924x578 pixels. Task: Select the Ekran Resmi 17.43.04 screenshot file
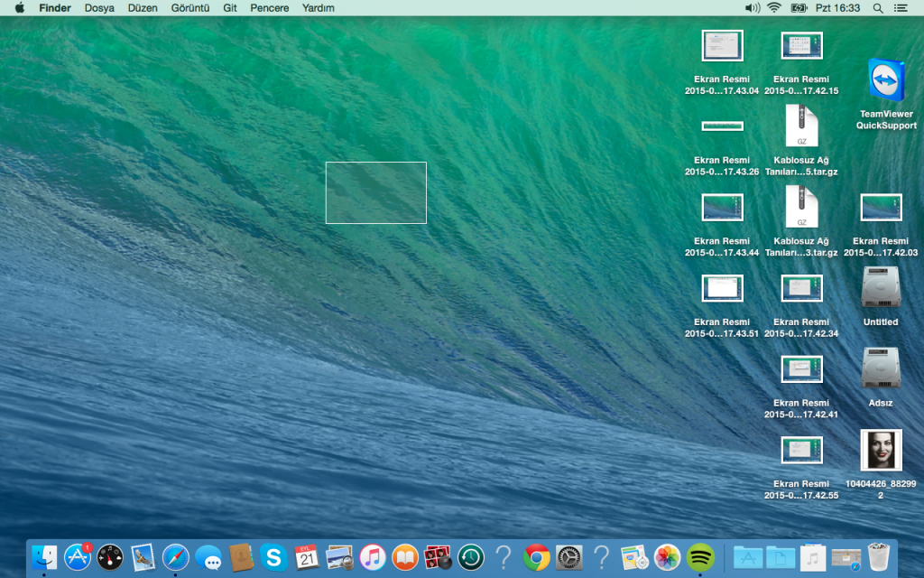(x=722, y=46)
